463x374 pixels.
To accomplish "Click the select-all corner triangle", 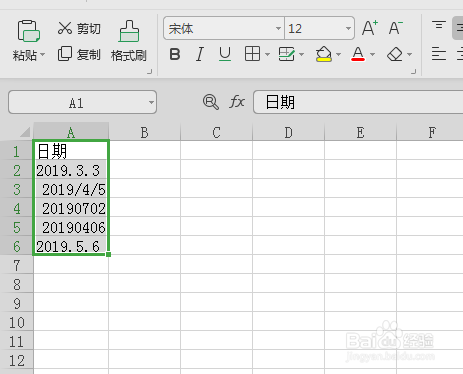I will pyautogui.click(x=25, y=132).
